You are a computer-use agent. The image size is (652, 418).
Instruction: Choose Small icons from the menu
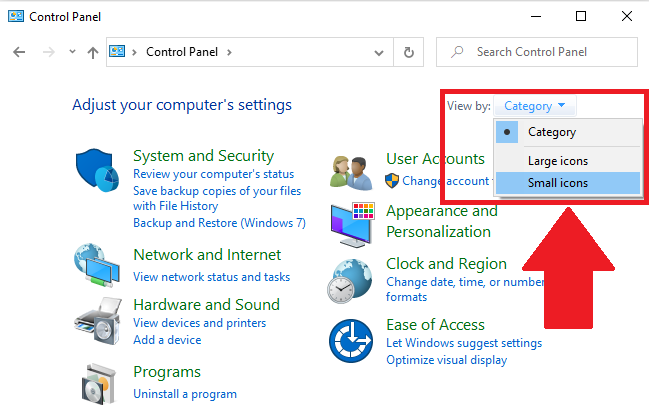click(x=558, y=183)
